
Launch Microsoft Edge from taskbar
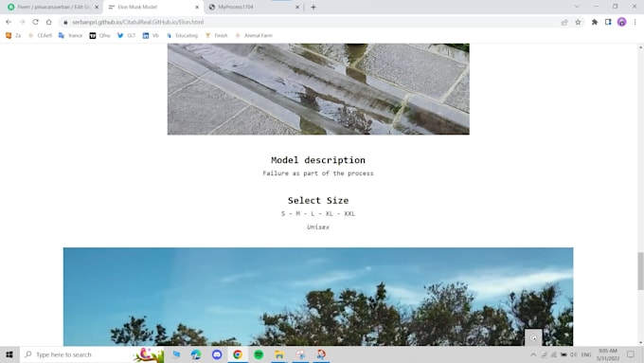coord(196,354)
